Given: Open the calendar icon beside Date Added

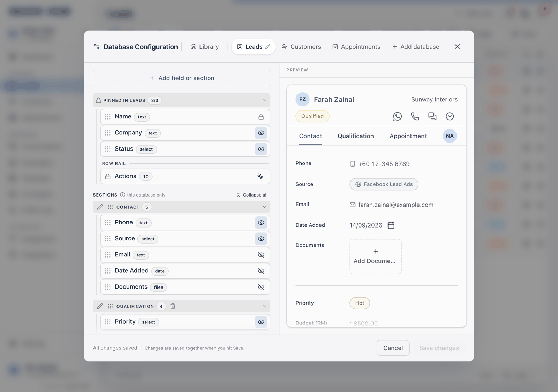Looking at the screenshot, I should click(391, 225).
